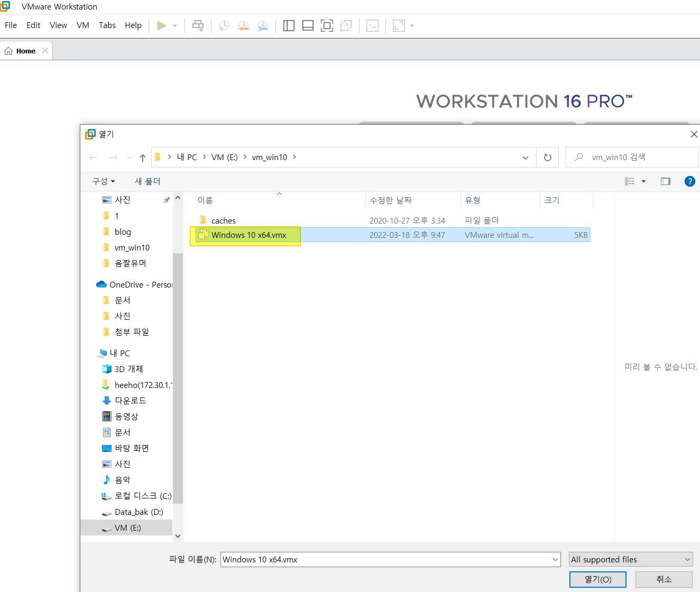Click Send Ctrl+Alt+Del toolbar icon
Screen dimensions: 700x592
click(x=198, y=25)
